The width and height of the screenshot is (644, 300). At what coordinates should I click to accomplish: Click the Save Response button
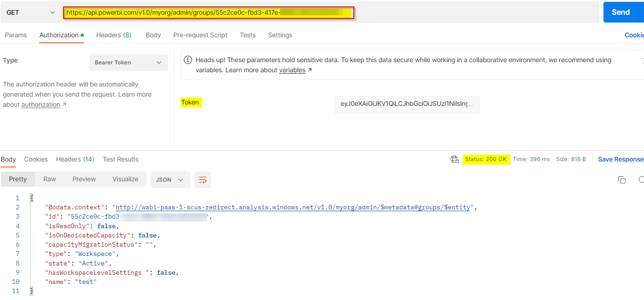[x=621, y=159]
